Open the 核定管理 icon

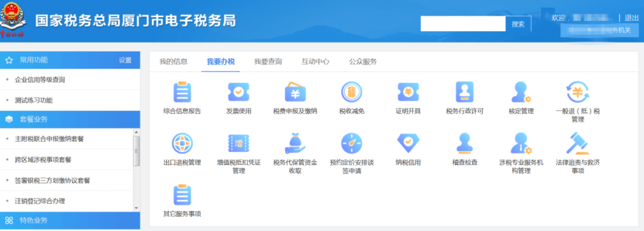(x=521, y=92)
